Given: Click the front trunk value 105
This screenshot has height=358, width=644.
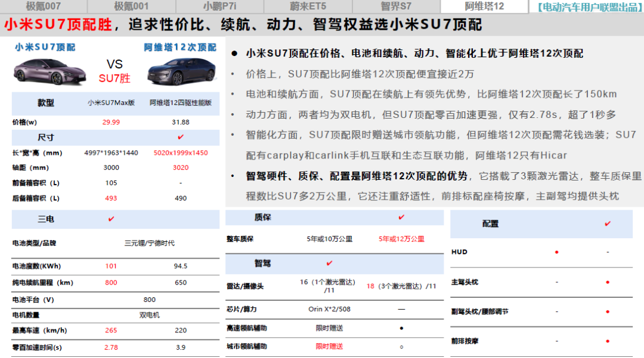Looking at the screenshot, I should [x=112, y=183].
